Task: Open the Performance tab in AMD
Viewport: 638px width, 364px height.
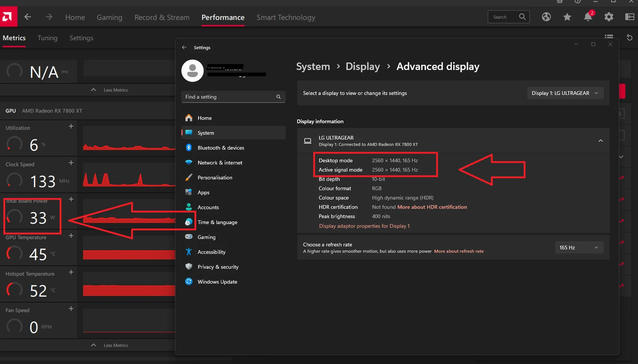Action: click(223, 17)
